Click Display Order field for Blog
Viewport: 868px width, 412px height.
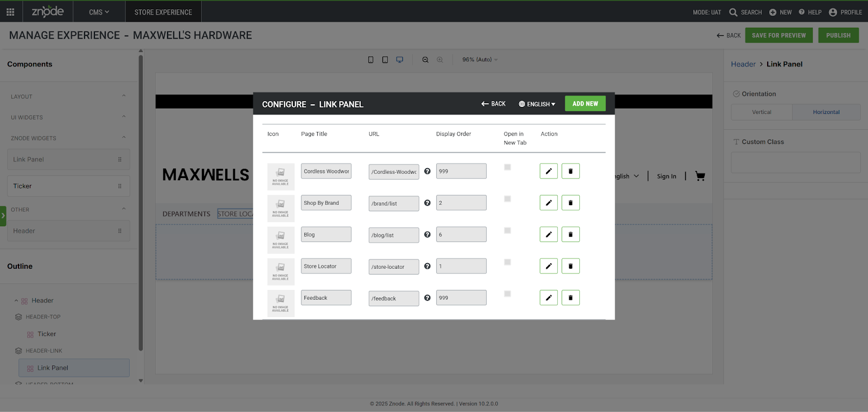[461, 234]
